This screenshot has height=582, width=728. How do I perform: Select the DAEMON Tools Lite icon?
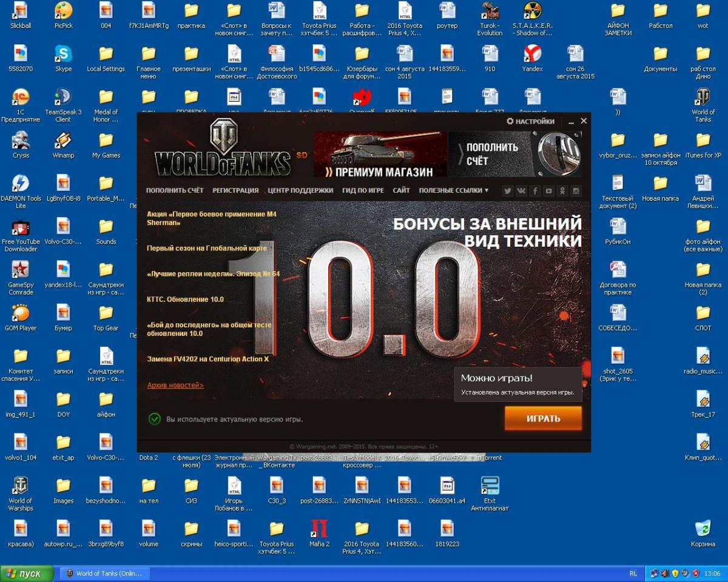[x=21, y=191]
